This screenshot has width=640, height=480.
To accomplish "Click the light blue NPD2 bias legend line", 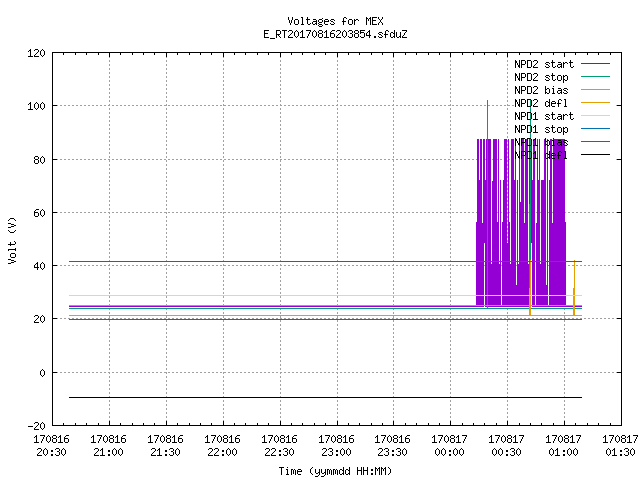I will [595, 89].
